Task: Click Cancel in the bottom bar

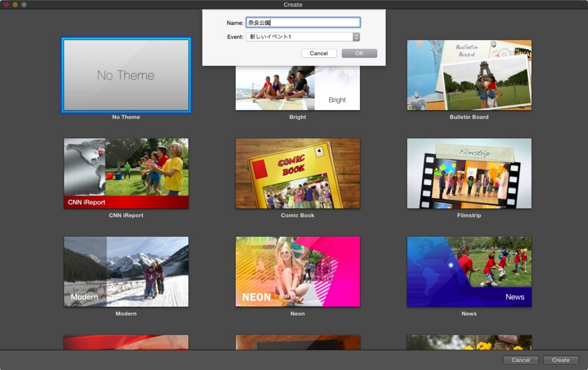Action: point(520,360)
